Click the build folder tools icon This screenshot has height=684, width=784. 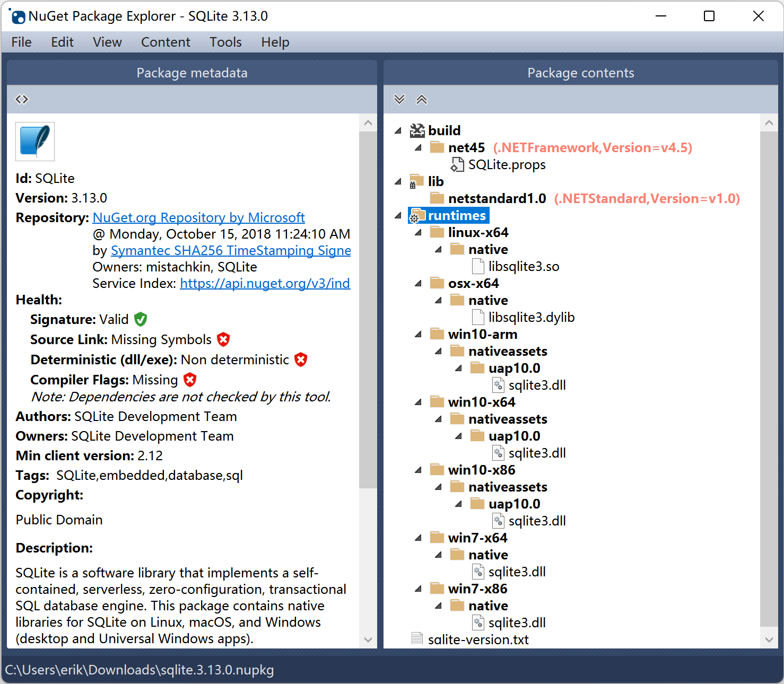(x=417, y=130)
